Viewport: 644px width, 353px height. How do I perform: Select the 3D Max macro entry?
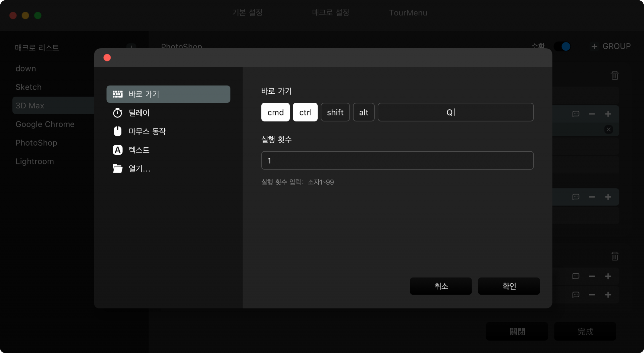[x=53, y=105]
